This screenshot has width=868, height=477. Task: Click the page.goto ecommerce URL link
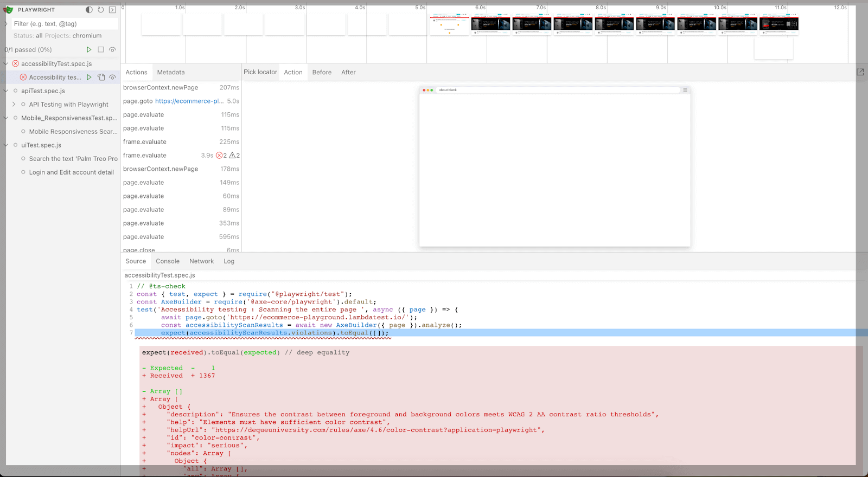pos(189,101)
